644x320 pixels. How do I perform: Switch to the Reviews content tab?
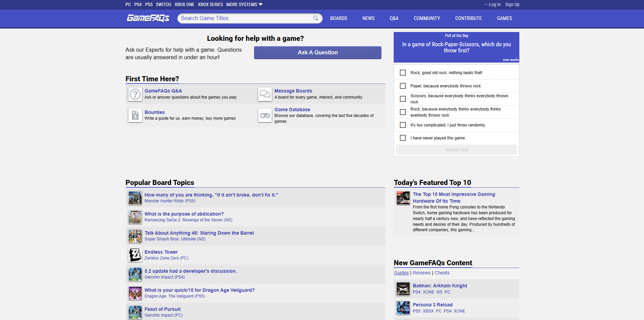coord(422,273)
